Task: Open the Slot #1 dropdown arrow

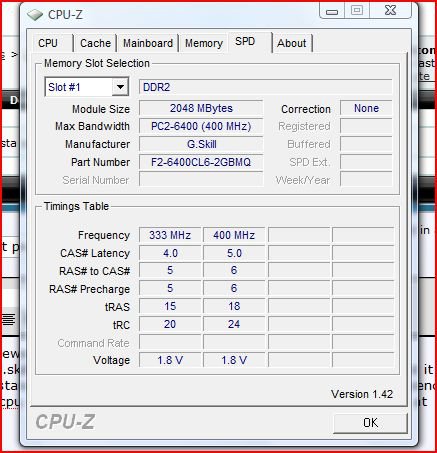Action: point(120,87)
